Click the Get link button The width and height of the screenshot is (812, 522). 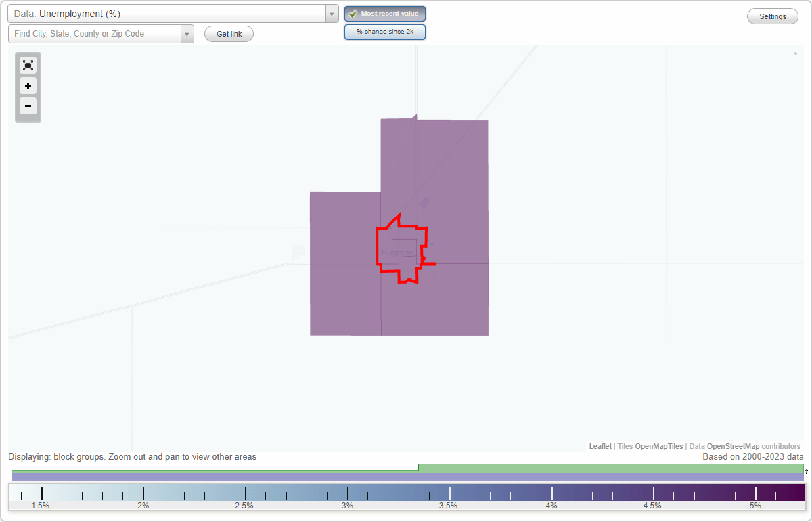(x=229, y=34)
